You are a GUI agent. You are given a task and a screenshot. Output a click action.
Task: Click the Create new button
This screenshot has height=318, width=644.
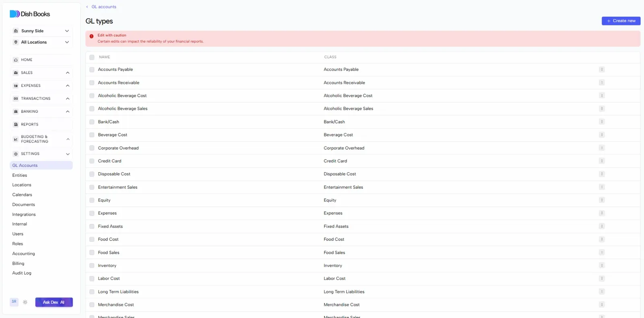point(621,21)
